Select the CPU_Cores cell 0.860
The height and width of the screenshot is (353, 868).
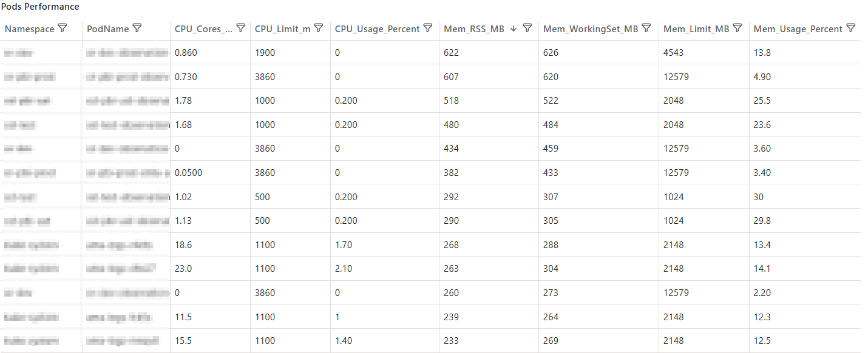tap(186, 53)
